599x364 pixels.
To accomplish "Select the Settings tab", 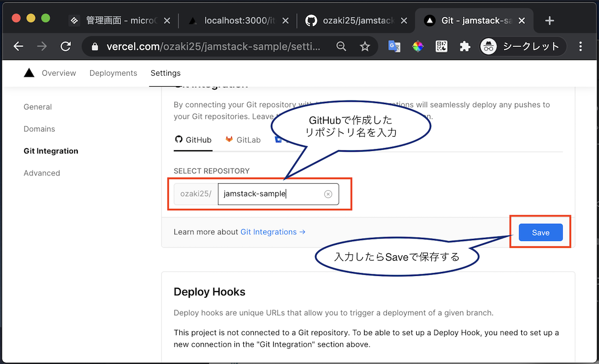I will 166,73.
